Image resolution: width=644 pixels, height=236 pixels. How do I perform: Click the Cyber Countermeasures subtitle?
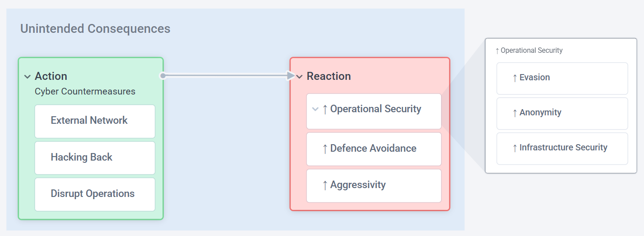click(85, 92)
